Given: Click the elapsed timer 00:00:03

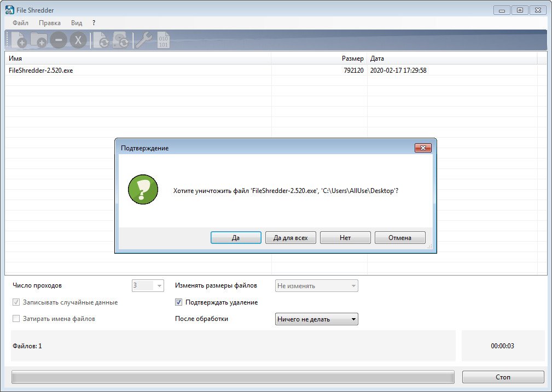Looking at the screenshot, I should point(502,346).
